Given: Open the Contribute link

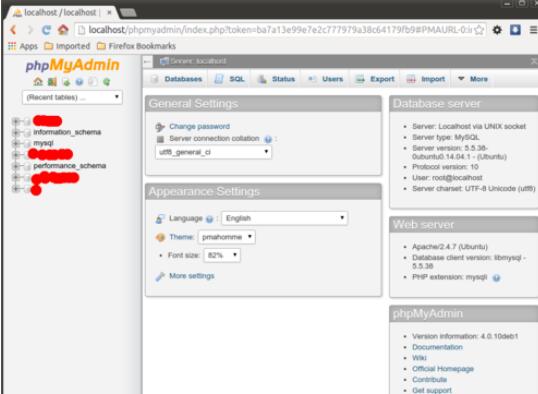Looking at the screenshot, I should (429, 380).
